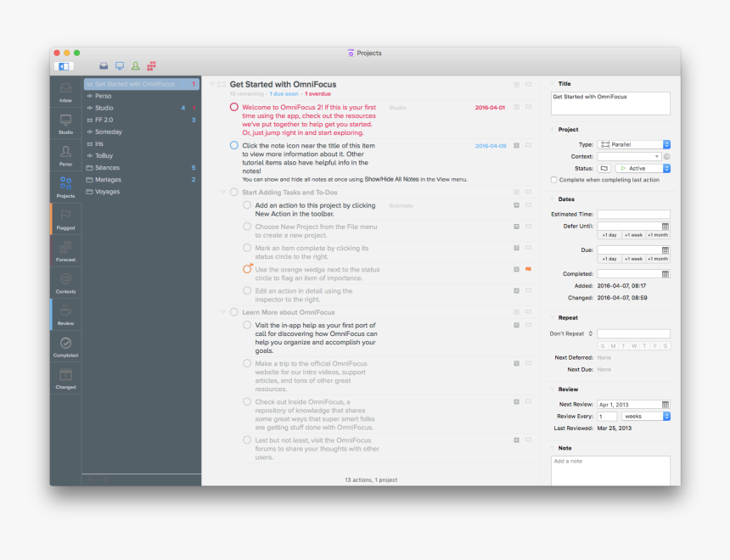The image size is (730, 560).
Task: Toggle the sidebar visibility button
Action: pyautogui.click(x=65, y=65)
